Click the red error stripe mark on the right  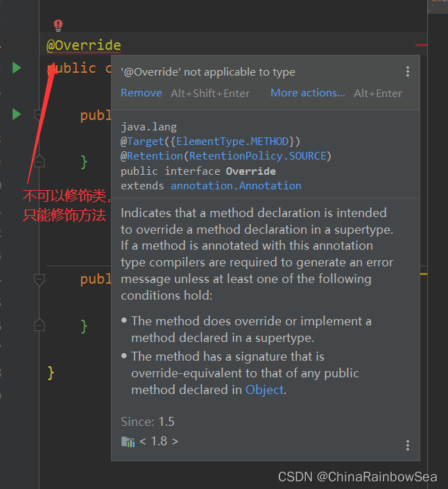tap(421, 46)
